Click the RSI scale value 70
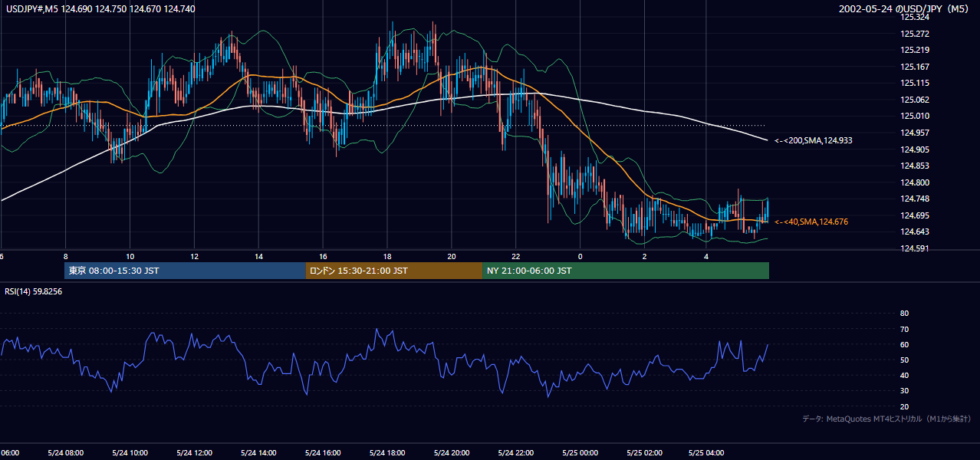 pyautogui.click(x=904, y=329)
